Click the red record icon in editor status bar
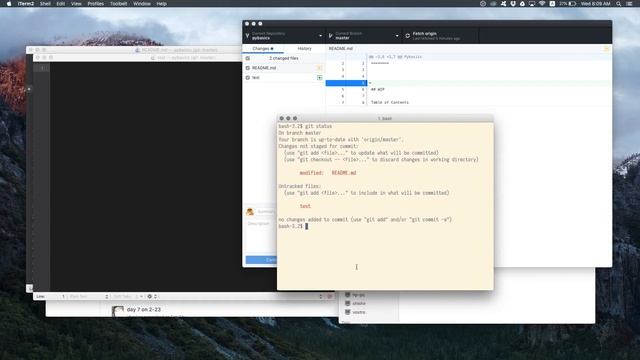The height and width of the screenshot is (360, 640). [330, 297]
